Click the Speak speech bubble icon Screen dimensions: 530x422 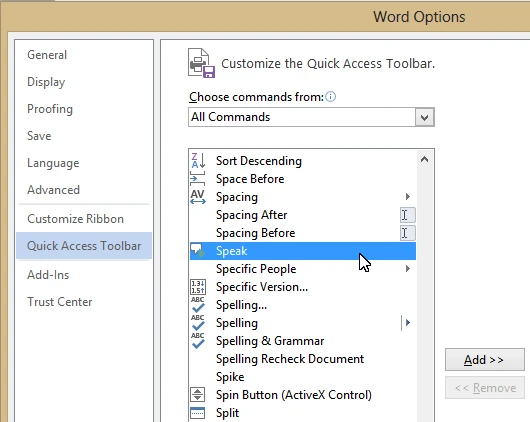click(198, 251)
